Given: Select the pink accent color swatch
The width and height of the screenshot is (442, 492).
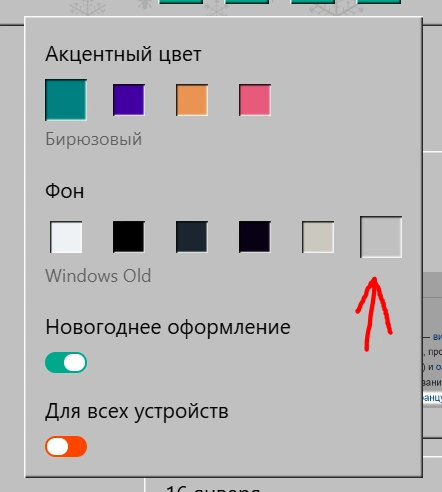Looking at the screenshot, I should pos(255,100).
